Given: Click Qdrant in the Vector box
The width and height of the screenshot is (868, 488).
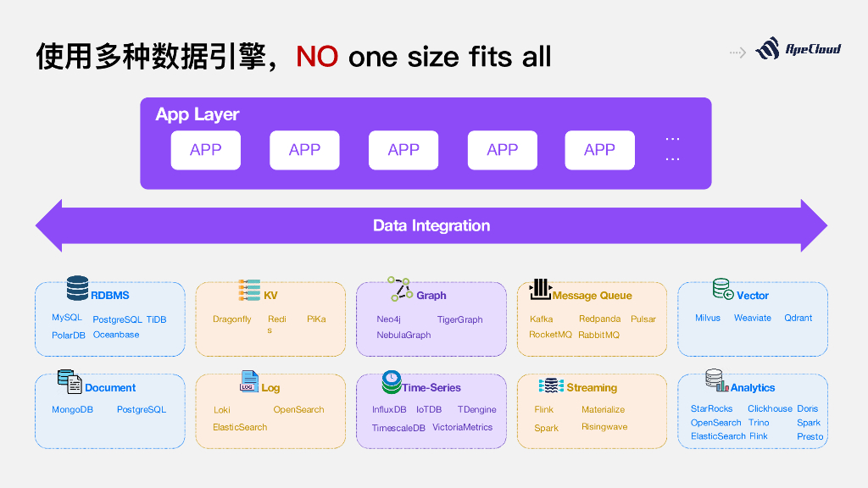Looking at the screenshot, I should (798, 319).
